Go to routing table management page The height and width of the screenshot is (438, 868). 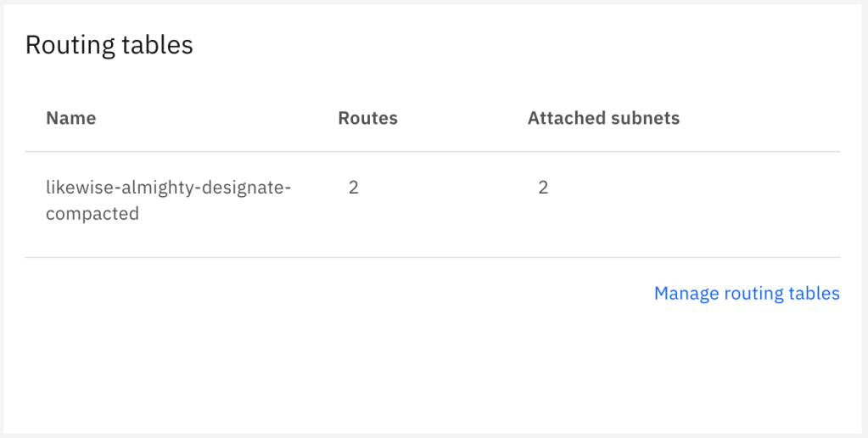747,294
